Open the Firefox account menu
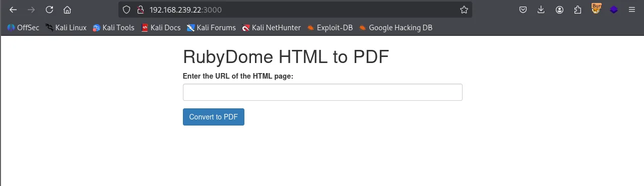This screenshot has width=644, height=186. click(560, 10)
